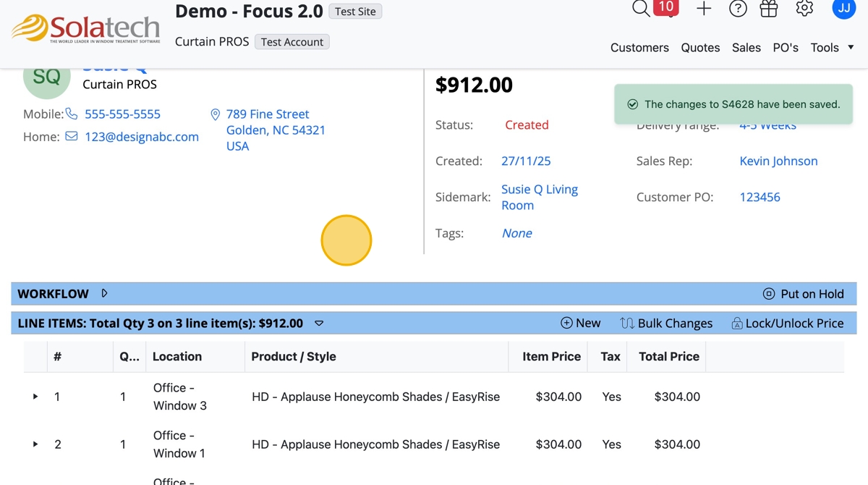Collapse the LINE ITEMS section arrow
Screen dimensions: 868x485
[x=319, y=324]
